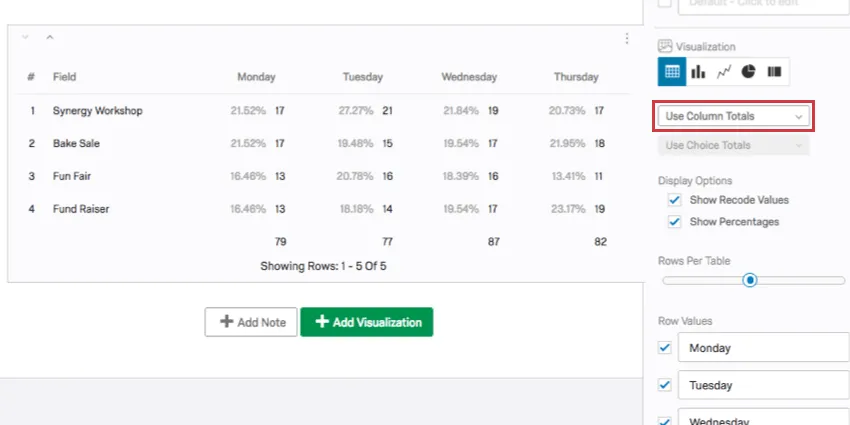Open the three-dot table options menu
Screen dimensions: 850x425
(x=627, y=39)
